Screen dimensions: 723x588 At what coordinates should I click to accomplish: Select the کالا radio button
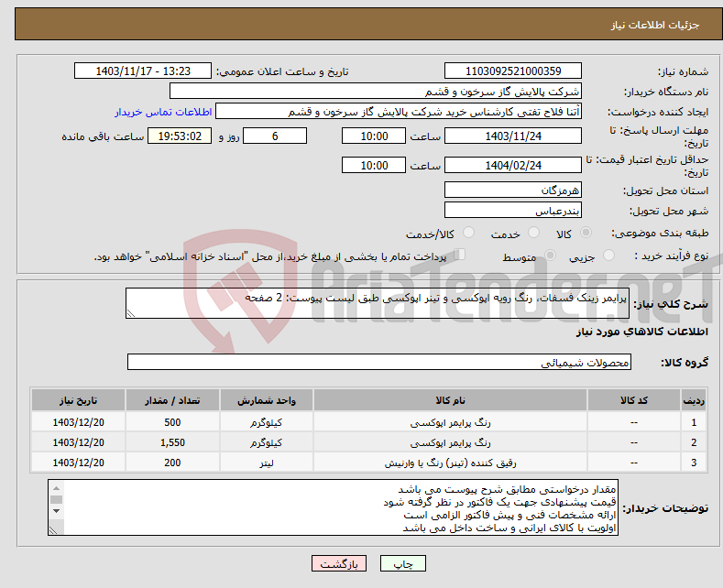(x=586, y=233)
